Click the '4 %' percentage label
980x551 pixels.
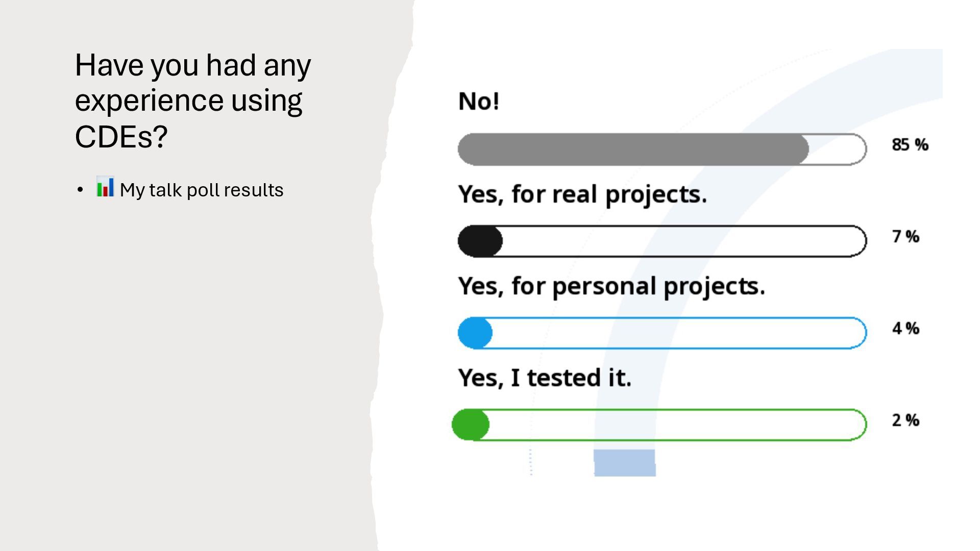[x=905, y=329]
